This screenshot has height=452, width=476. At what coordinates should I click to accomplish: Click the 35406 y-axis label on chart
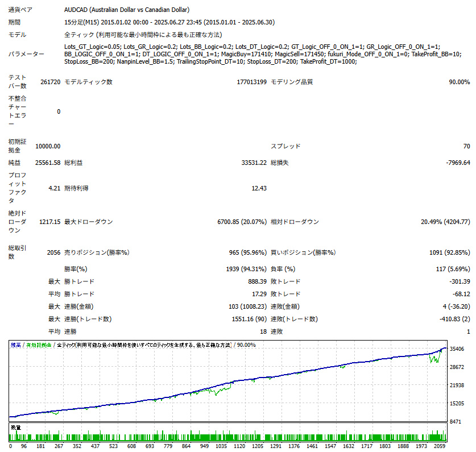(457, 349)
